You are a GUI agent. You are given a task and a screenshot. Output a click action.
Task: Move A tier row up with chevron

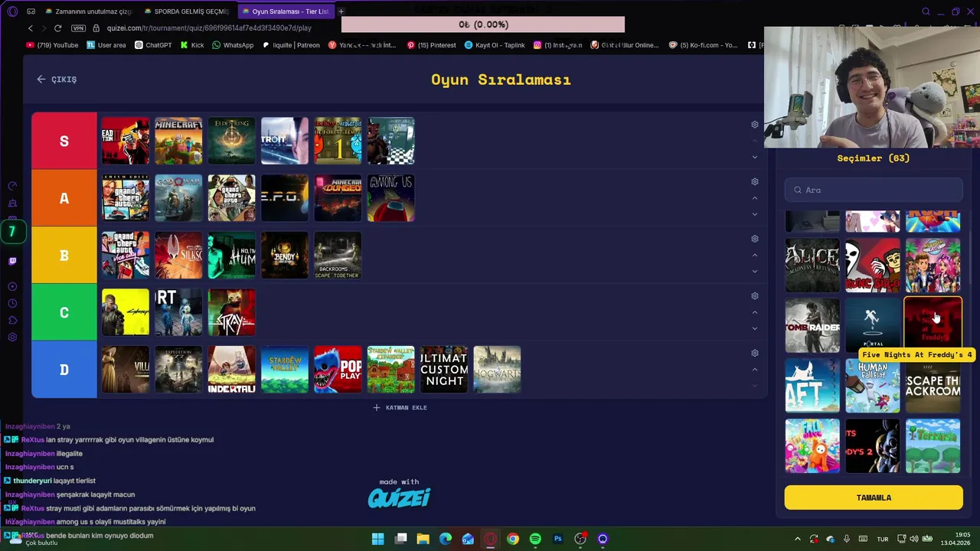pyautogui.click(x=754, y=198)
